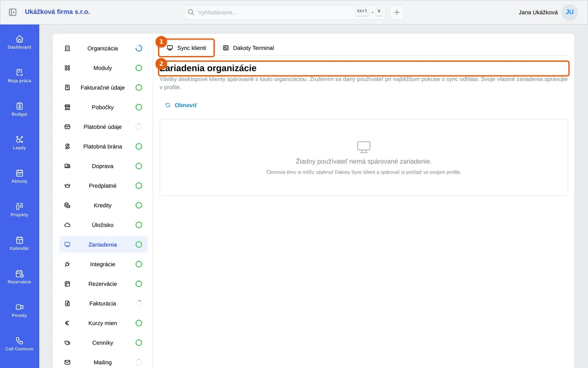This screenshot has height=368, width=588.
Task: Open Dashboard from the home icon
Action: 19,42
